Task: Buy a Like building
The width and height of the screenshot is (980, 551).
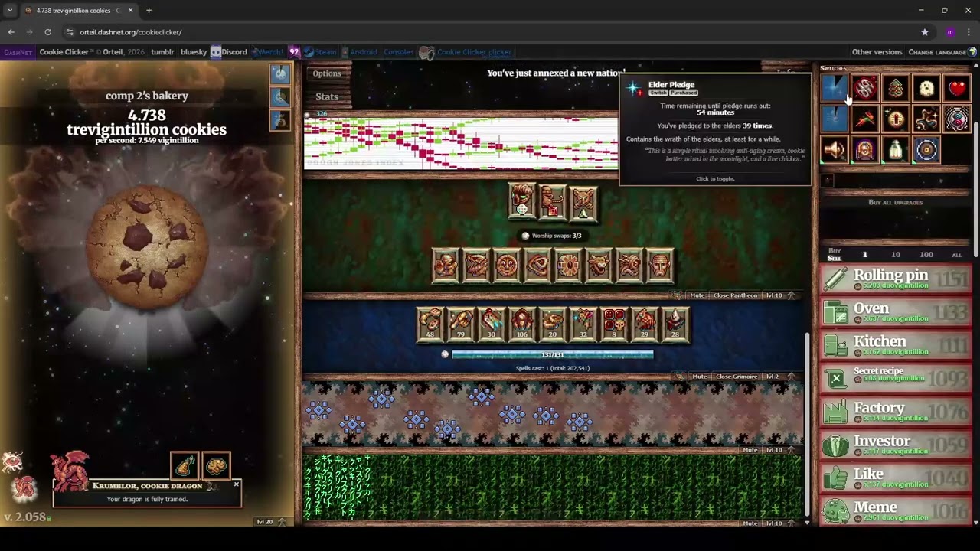Action: [x=896, y=478]
